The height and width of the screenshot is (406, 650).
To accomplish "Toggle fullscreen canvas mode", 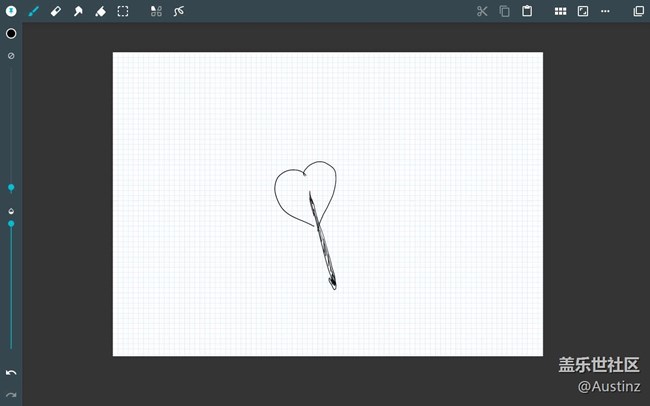I will click(583, 11).
